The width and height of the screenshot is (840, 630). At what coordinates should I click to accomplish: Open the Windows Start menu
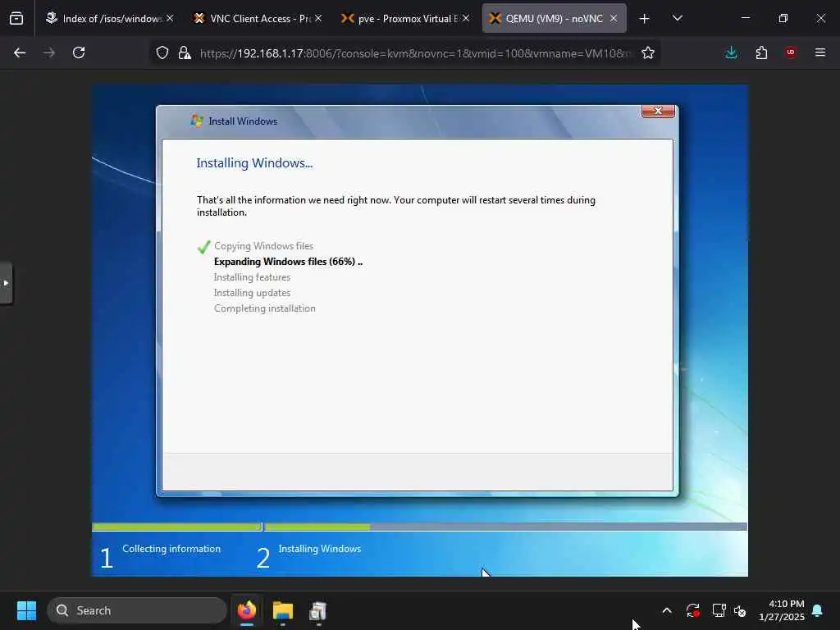point(26,610)
